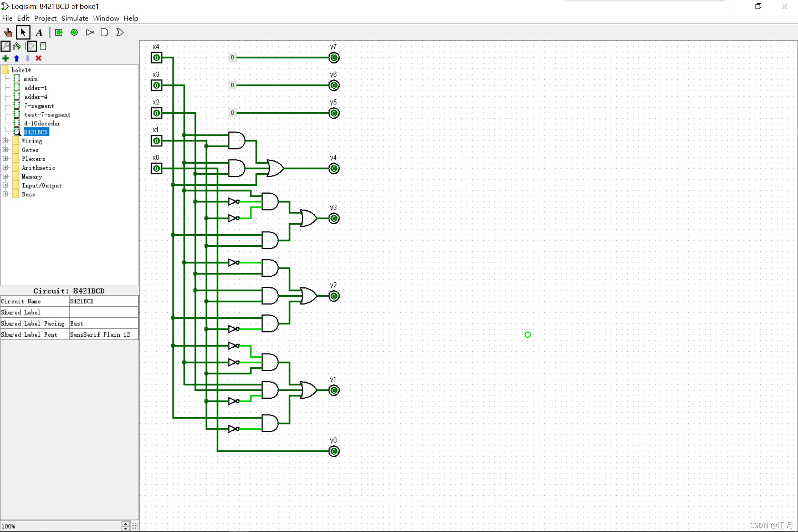The image size is (798, 532).
Task: Pick the input pin tool
Action: 59,33
